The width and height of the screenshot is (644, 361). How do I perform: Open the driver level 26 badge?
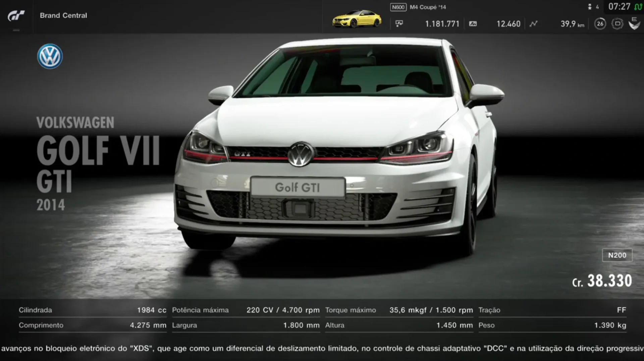[600, 24]
